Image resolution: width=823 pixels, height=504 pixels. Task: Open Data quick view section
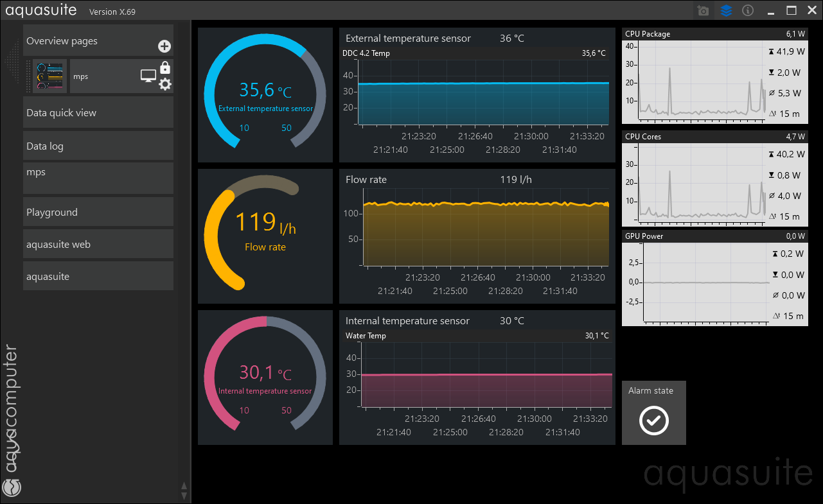[98, 112]
